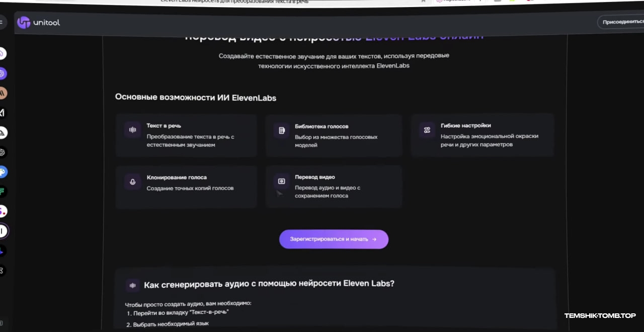This screenshot has height=332, width=644.
Task: Open the Клонирование голоса feature card
Action: coord(186,187)
